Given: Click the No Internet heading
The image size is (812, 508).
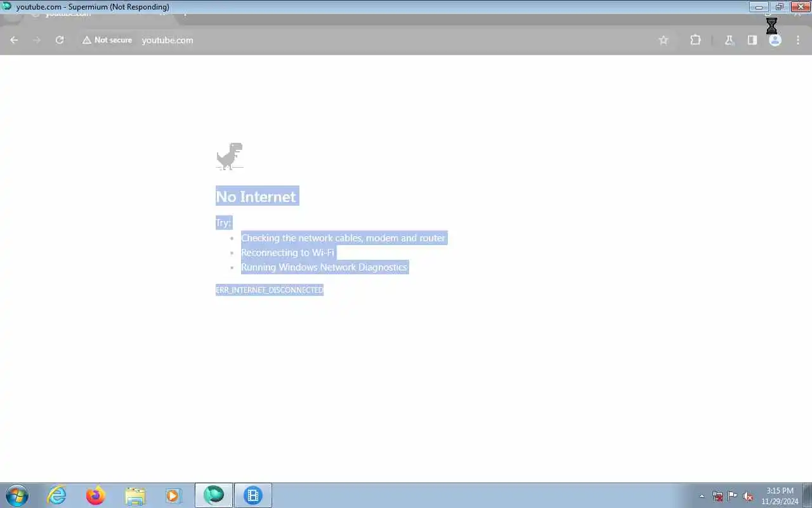Looking at the screenshot, I should coord(256,197).
